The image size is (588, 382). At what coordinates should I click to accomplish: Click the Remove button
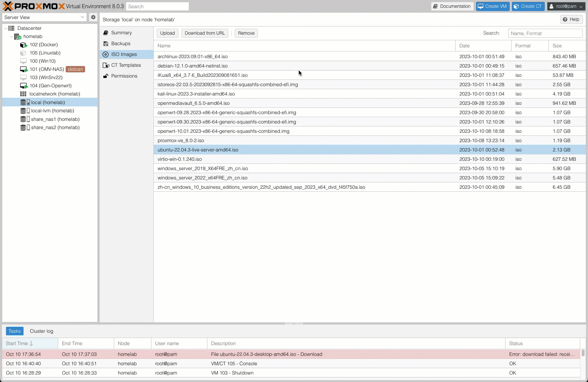pyautogui.click(x=246, y=33)
